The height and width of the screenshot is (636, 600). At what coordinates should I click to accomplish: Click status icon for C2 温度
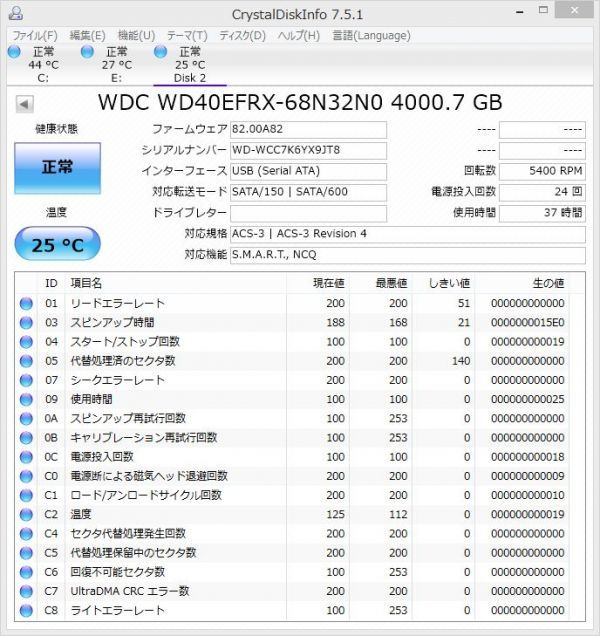pyautogui.click(x=26, y=515)
